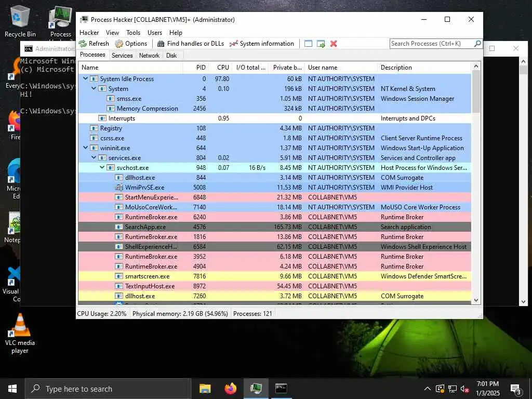
Task: Click the red X terminate icon
Action: coord(334,44)
